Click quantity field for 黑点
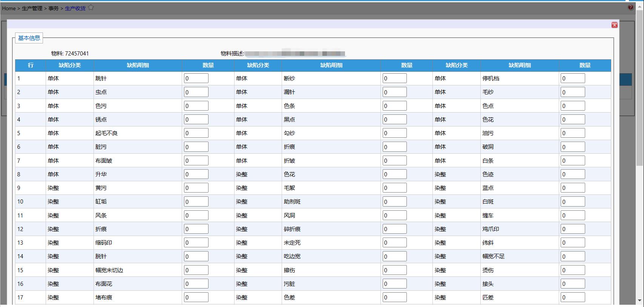Viewport: 644px width, 307px height. coord(395,119)
